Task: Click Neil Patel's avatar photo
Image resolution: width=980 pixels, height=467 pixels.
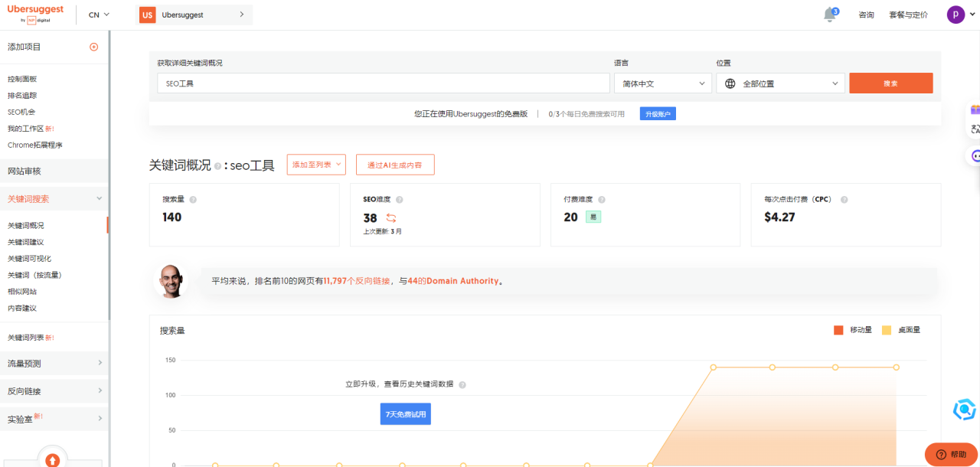Action: (171, 281)
